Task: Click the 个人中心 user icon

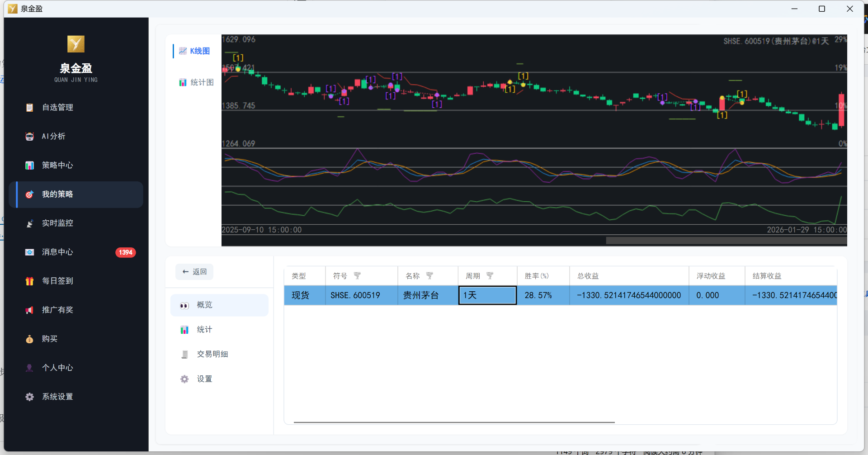Action: (29, 368)
